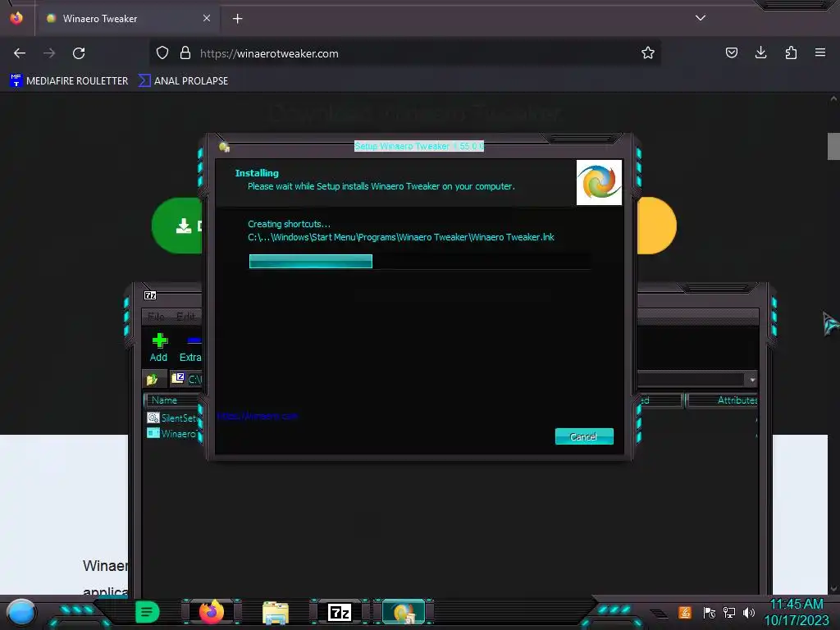Click the browser page vertical scrollbar thumb

pos(833,146)
